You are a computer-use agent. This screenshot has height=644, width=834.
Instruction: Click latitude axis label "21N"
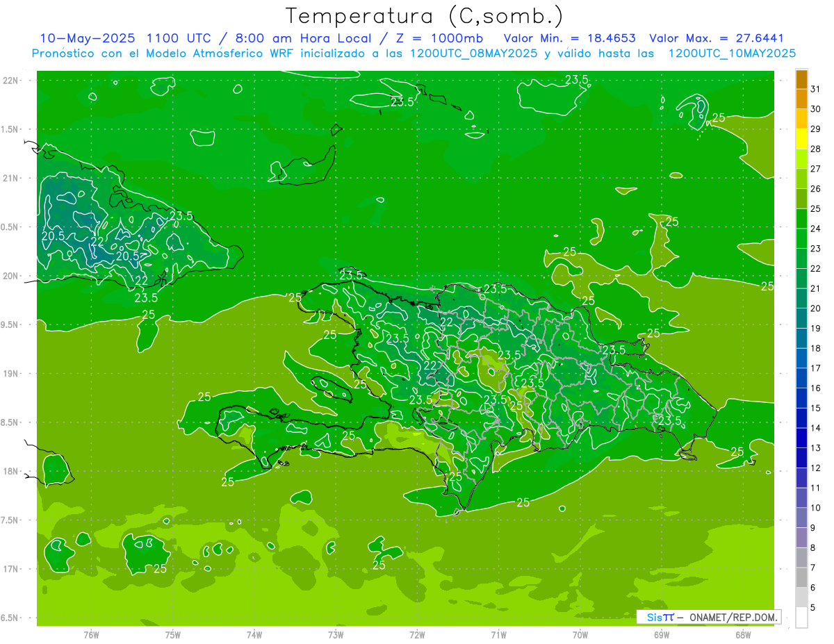11,179
